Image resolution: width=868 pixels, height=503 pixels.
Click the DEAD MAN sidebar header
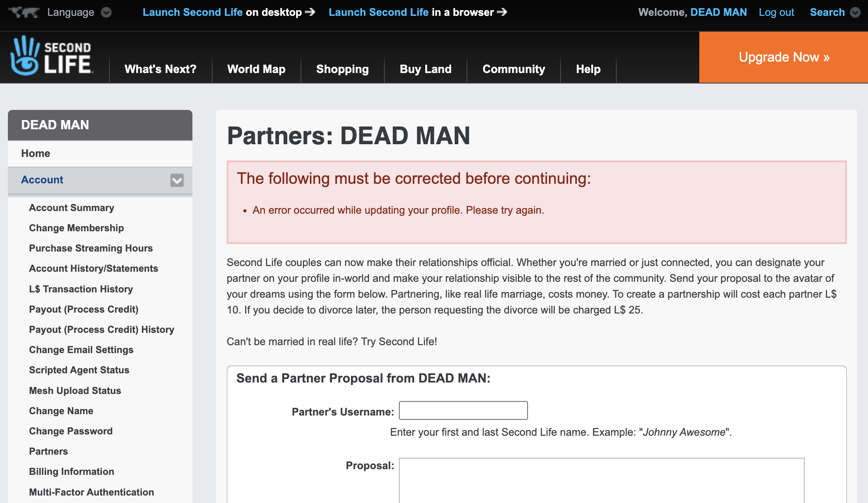pyautogui.click(x=100, y=125)
